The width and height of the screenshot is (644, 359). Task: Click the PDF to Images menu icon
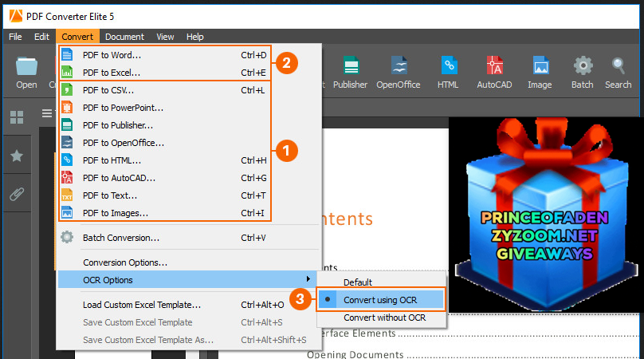point(67,213)
